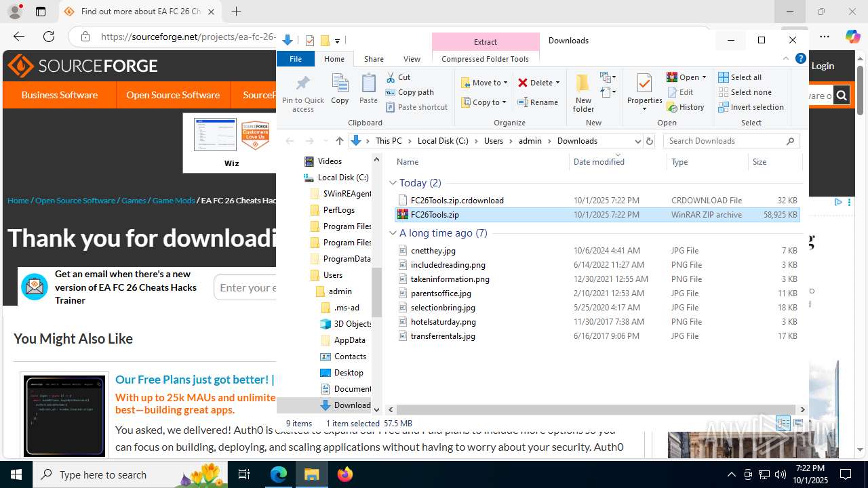Collapse the A long time ago group
This screenshot has height=488, width=868.
tap(393, 233)
